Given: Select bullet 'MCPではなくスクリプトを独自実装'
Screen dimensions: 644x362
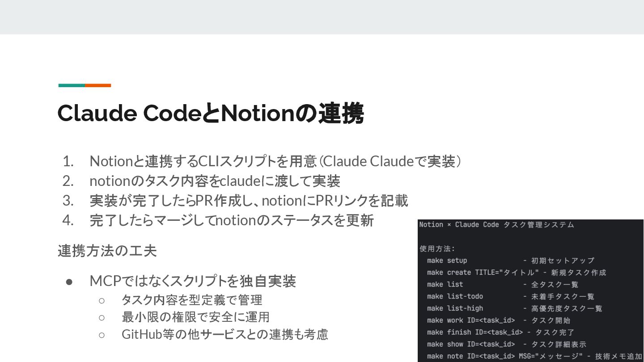Looking at the screenshot, I should [x=193, y=281].
